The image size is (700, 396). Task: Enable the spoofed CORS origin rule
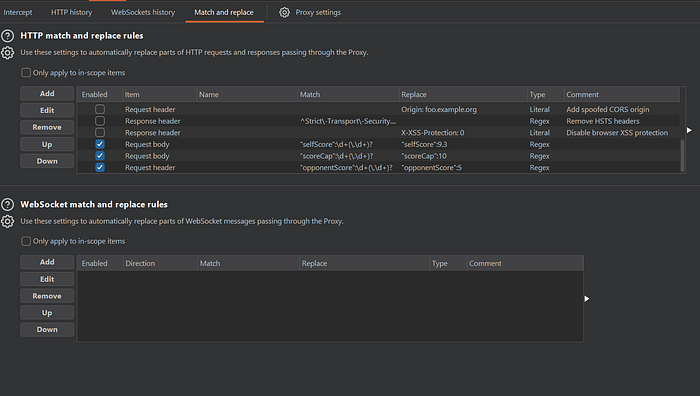pos(100,109)
